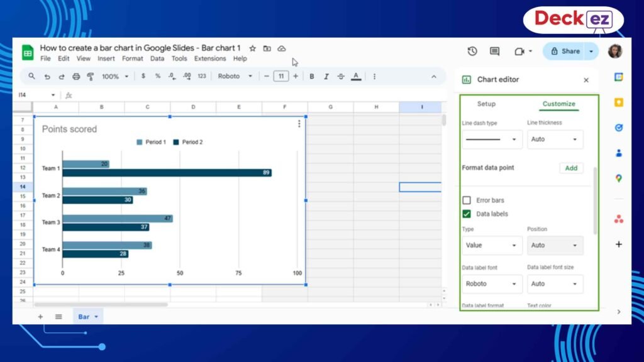Open version history from the top bar
644x362 pixels.
tap(472, 51)
